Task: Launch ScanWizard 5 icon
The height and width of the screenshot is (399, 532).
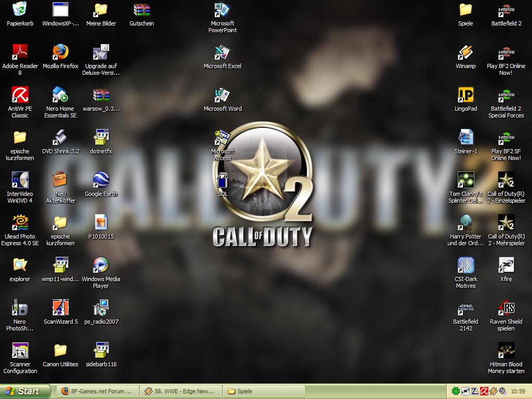Action: pyautogui.click(x=60, y=308)
